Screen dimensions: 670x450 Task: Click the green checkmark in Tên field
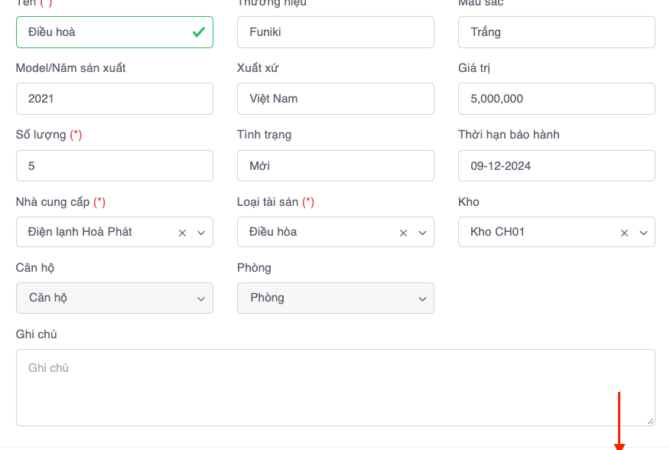coord(199,32)
